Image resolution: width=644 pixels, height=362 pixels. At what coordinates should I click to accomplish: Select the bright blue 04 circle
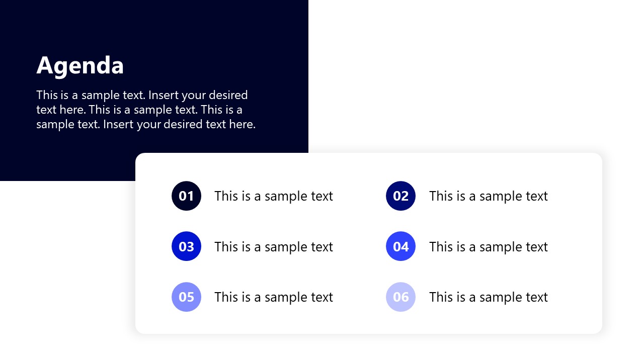tap(400, 246)
